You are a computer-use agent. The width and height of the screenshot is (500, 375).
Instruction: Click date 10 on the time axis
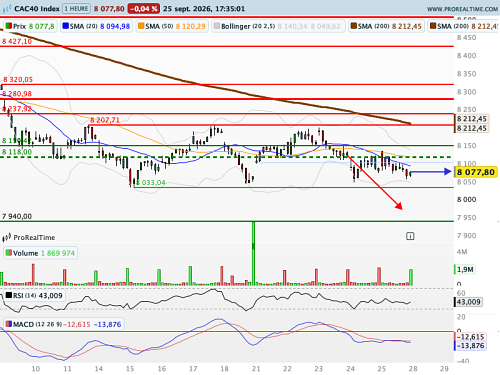pos(36,369)
